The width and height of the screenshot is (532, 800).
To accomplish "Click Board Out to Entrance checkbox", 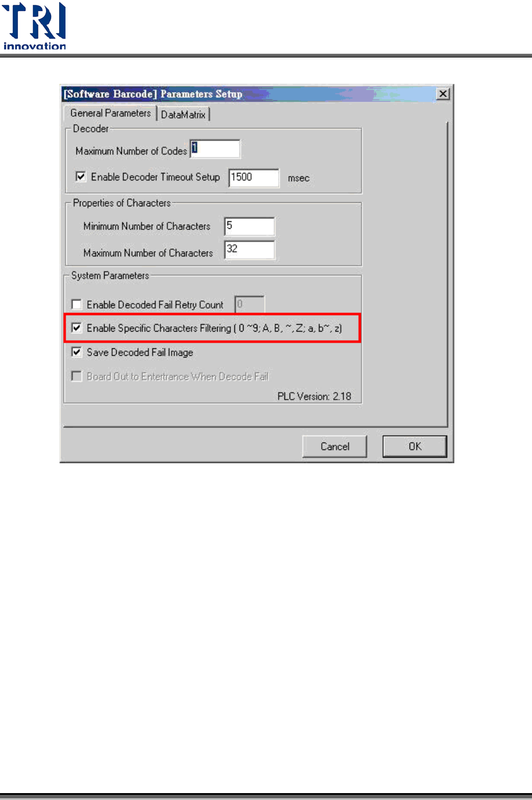I will 76,376.
